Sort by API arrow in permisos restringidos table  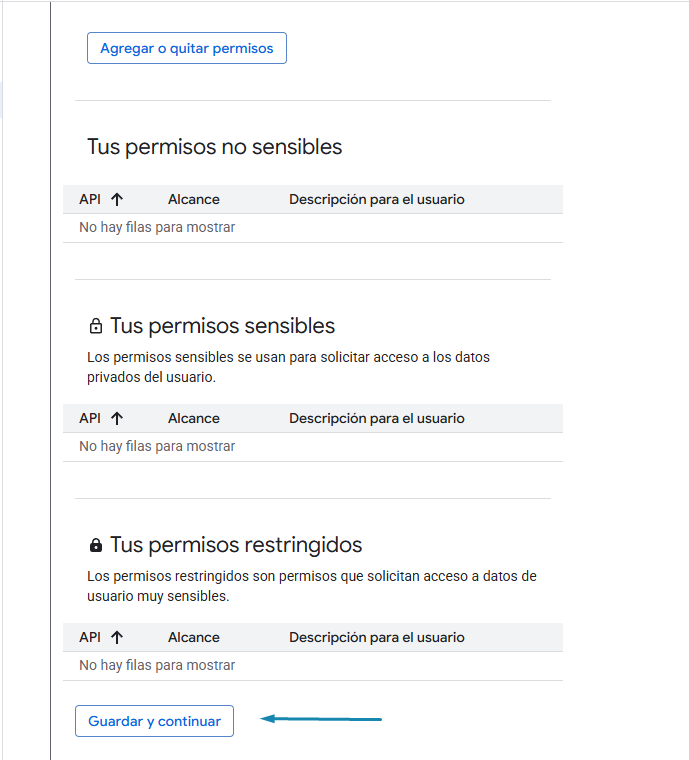(x=117, y=637)
